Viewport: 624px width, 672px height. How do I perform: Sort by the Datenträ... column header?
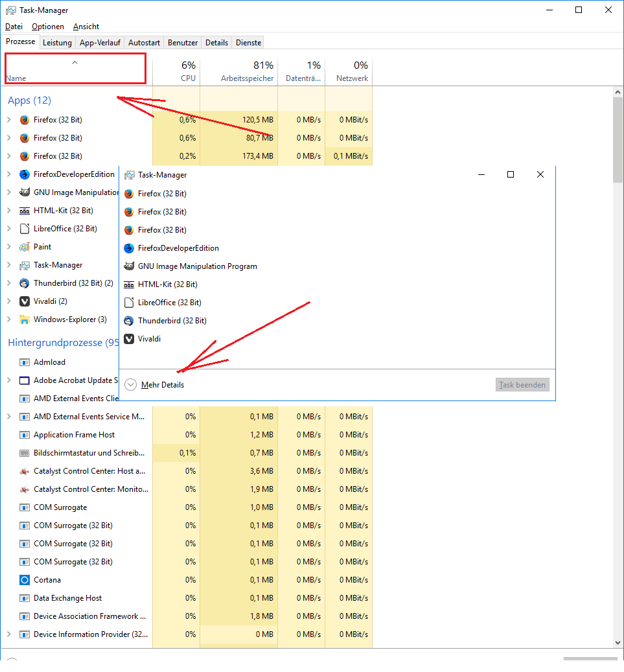click(301, 71)
